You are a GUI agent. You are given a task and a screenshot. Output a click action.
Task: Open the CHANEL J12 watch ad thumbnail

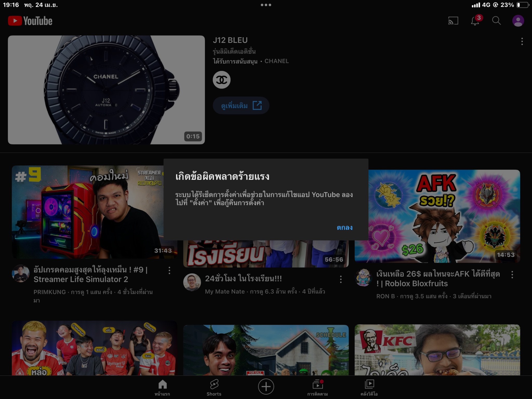(x=106, y=90)
